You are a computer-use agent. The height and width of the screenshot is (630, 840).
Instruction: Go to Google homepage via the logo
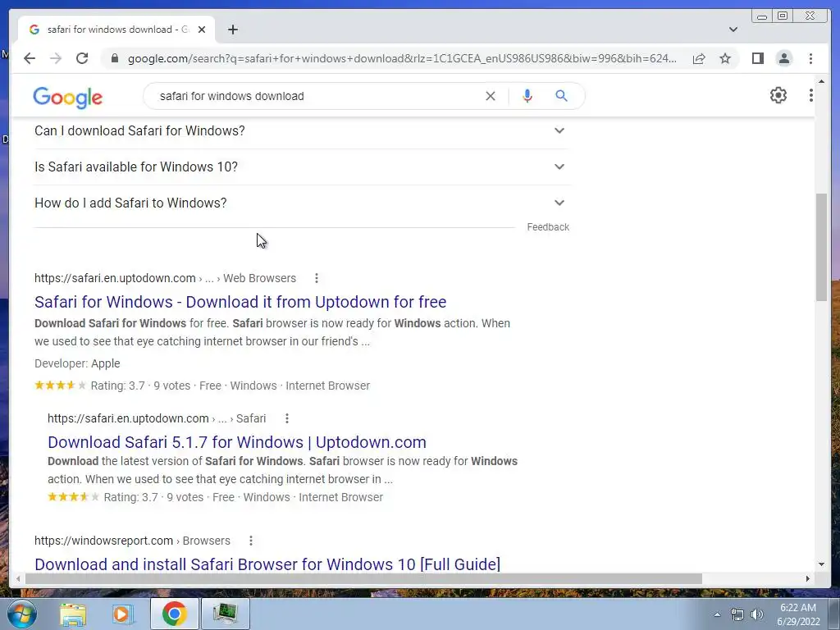click(x=67, y=98)
